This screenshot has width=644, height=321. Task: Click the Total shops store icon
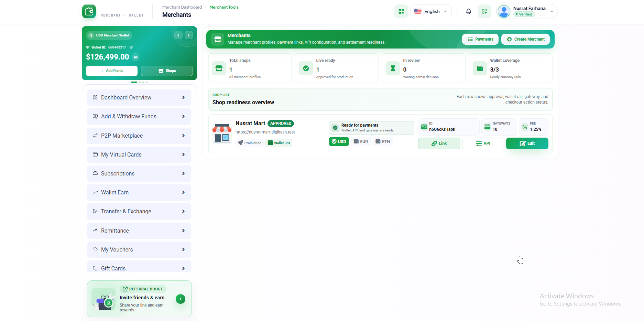pyautogui.click(x=219, y=68)
